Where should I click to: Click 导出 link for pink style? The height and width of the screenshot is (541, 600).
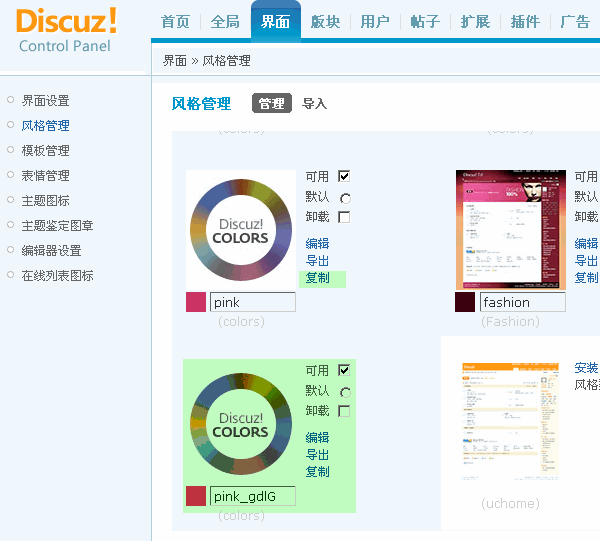click(x=318, y=261)
